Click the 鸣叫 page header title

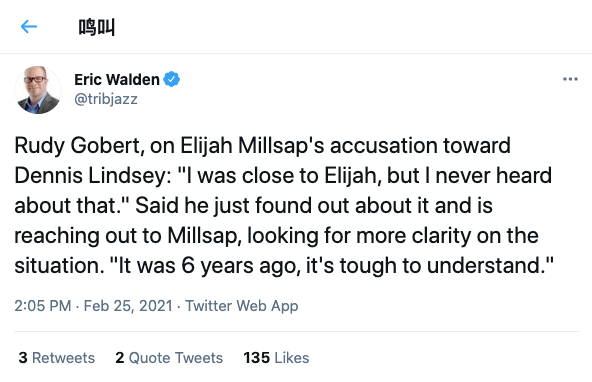tap(97, 27)
